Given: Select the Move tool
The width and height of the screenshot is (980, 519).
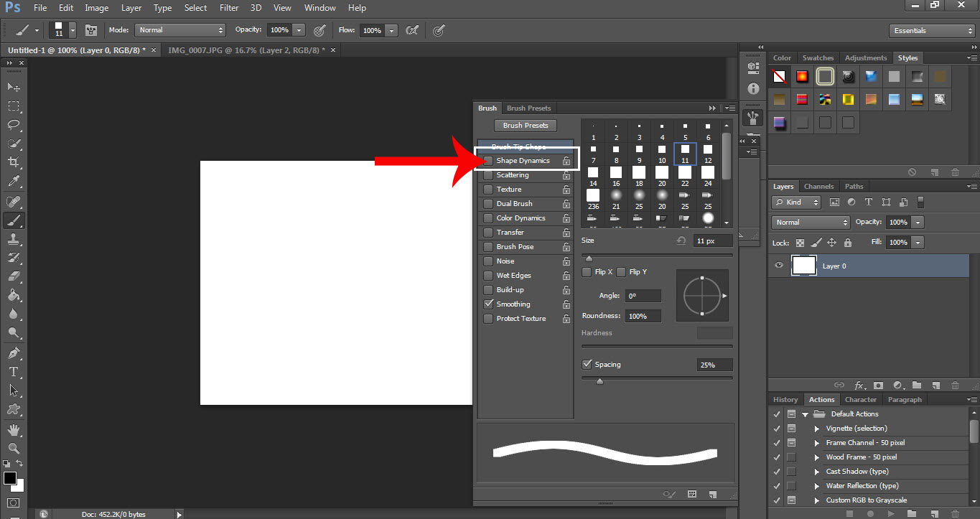Looking at the screenshot, I should (x=14, y=87).
